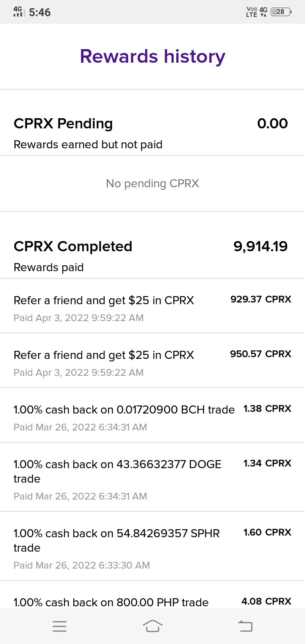Open the 800.00 PHP trade cash back entry
The height and width of the screenshot is (644, 305).
pyautogui.click(x=152, y=595)
